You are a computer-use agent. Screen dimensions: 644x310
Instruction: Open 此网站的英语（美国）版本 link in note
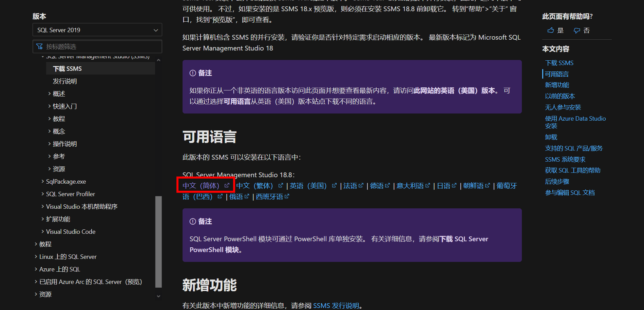click(454, 90)
